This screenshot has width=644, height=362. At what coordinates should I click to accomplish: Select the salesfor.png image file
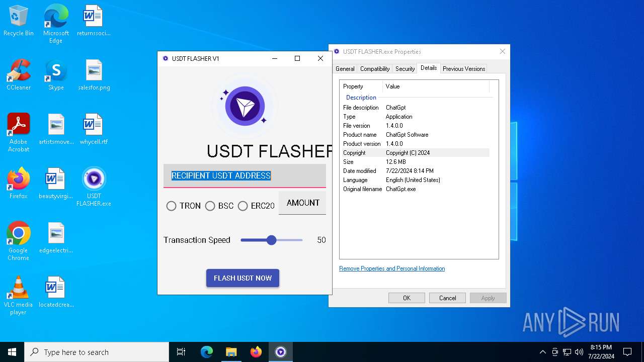(x=94, y=75)
